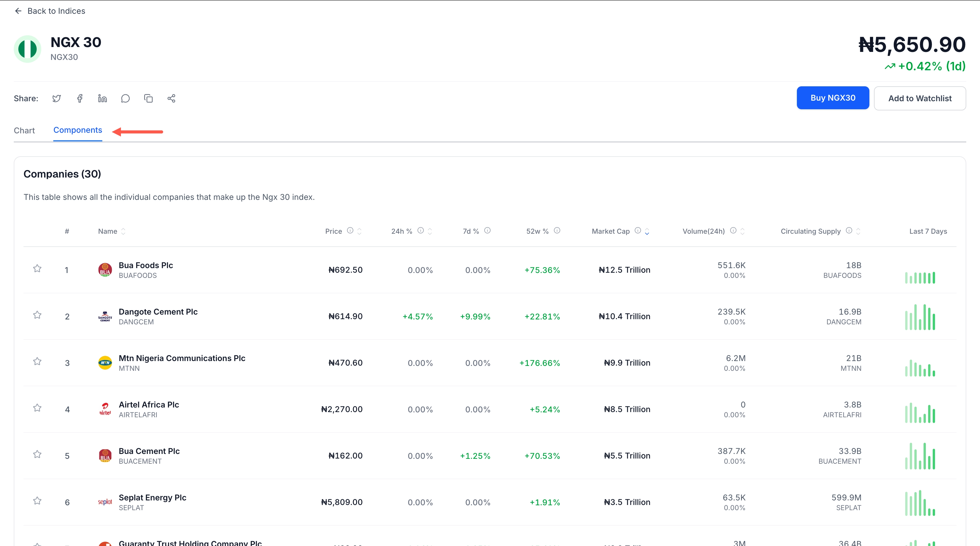Viewport: 980px width, 546px height.
Task: Click the Buy NGX30 button
Action: [x=833, y=98]
